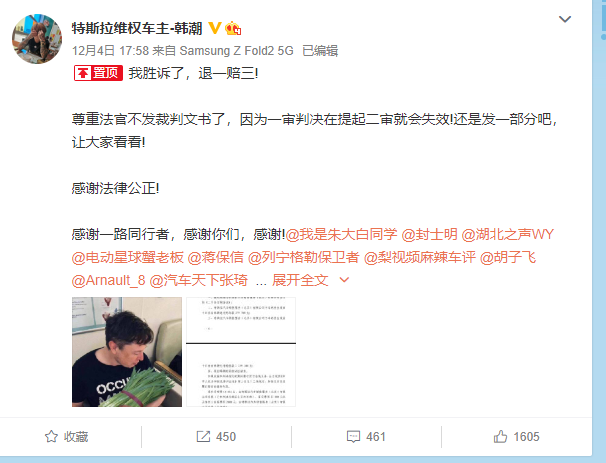Click the comment bubble icon with 461
Viewport: 606px width, 463px height.
(x=353, y=437)
